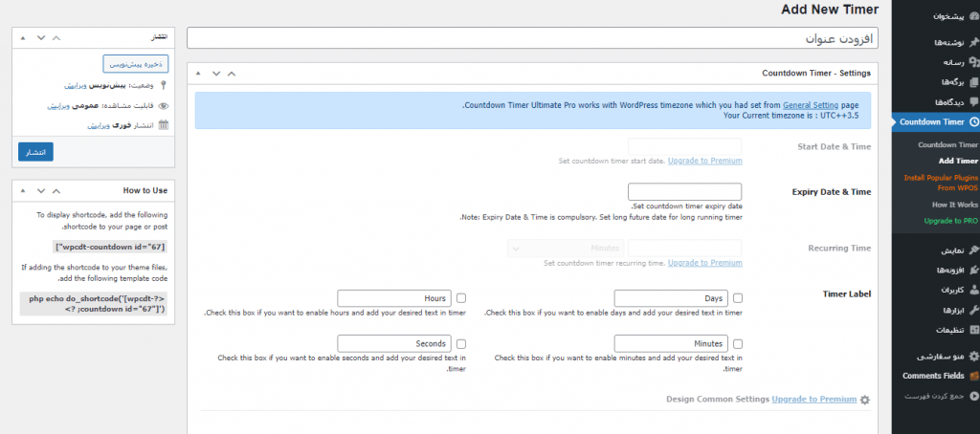Move the انتشار publish panel up
The width and height of the screenshot is (980, 434).
[x=56, y=37]
